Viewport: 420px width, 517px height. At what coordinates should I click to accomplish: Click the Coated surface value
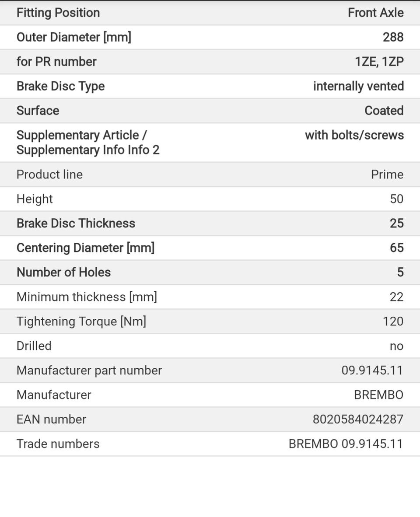(x=384, y=111)
